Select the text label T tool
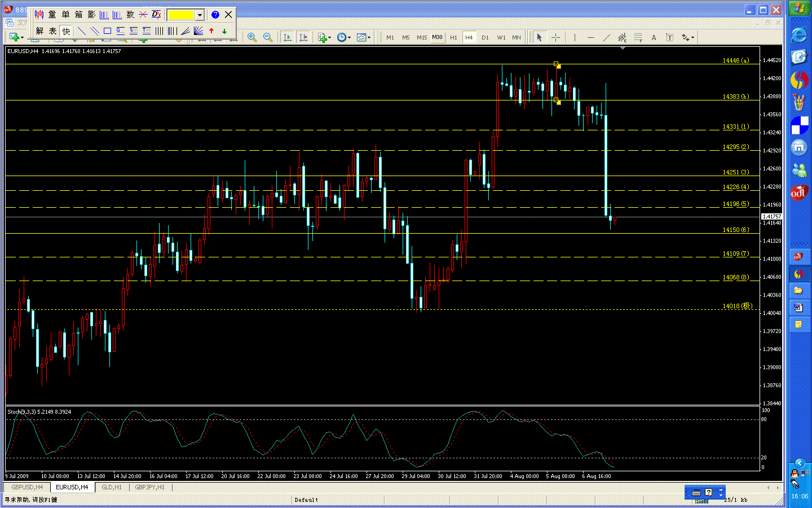This screenshot has height=508, width=812. click(669, 37)
